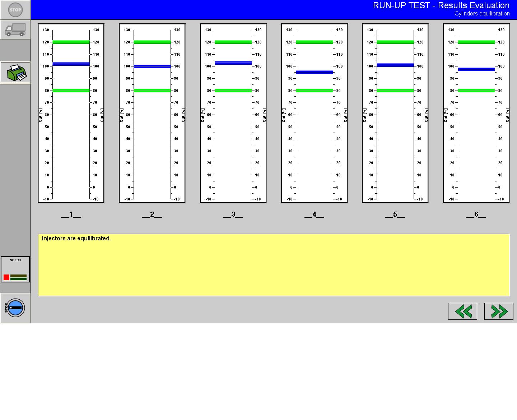Select cylinder 4 gauge chart
Image resolution: width=517 pixels, height=420 pixels.
pos(315,114)
